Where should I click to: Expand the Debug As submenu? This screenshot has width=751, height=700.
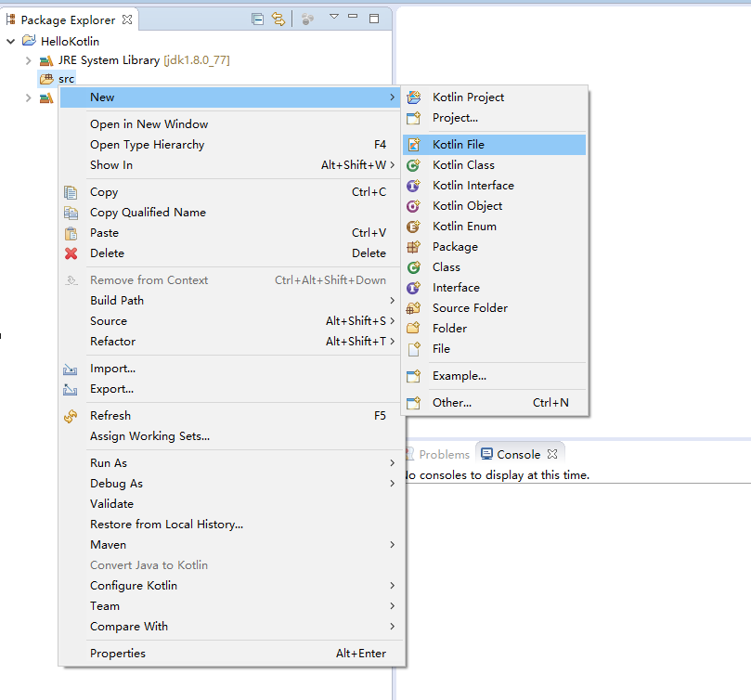click(230, 484)
